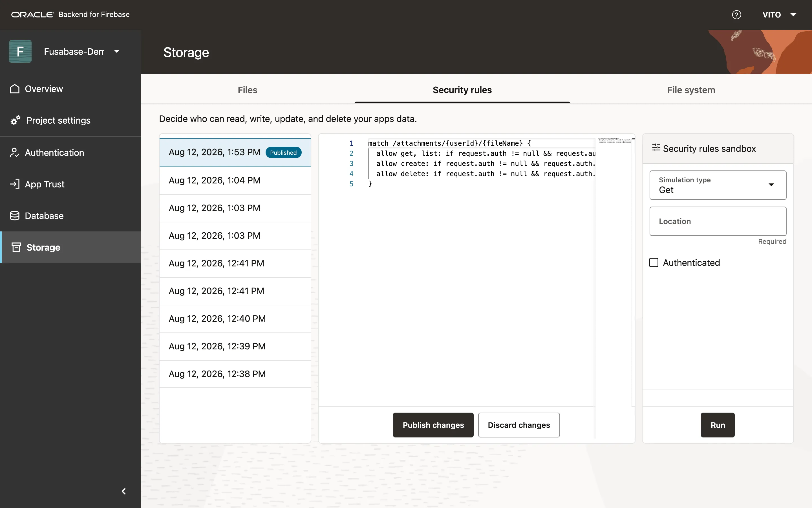Select the Aug 12, 2026, 12:40 PM version
The width and height of the screenshot is (812, 508).
[x=235, y=319]
